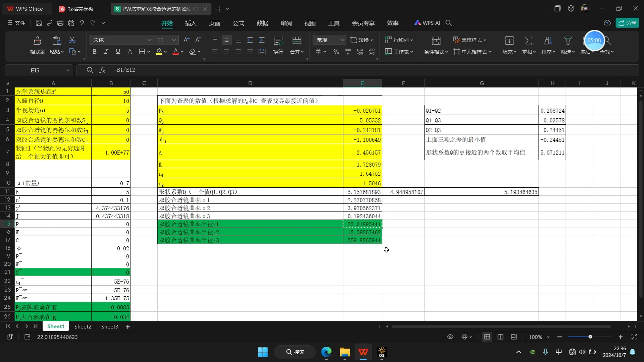Click the Wrap text icon
Viewport: 644px width, 362px height.
[278, 41]
